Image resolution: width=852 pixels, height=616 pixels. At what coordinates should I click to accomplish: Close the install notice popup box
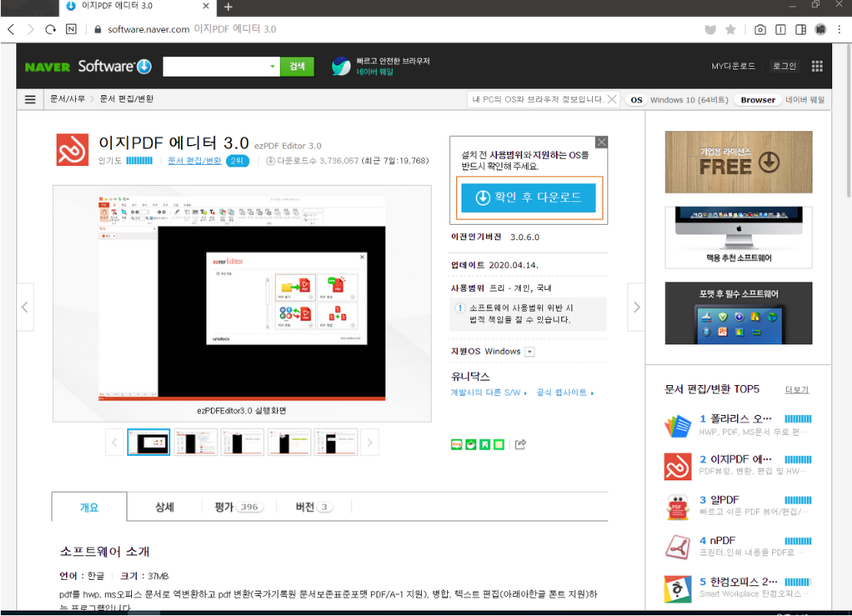coord(601,143)
